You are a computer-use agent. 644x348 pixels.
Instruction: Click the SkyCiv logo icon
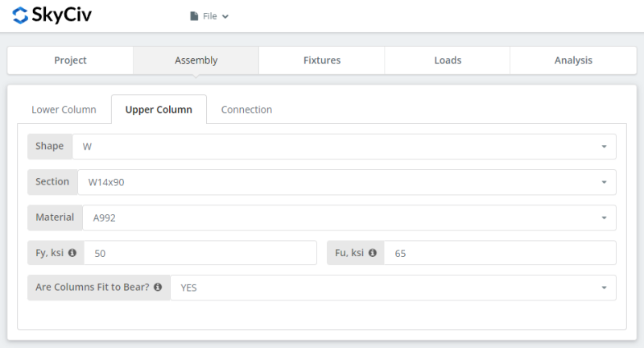pos(20,15)
